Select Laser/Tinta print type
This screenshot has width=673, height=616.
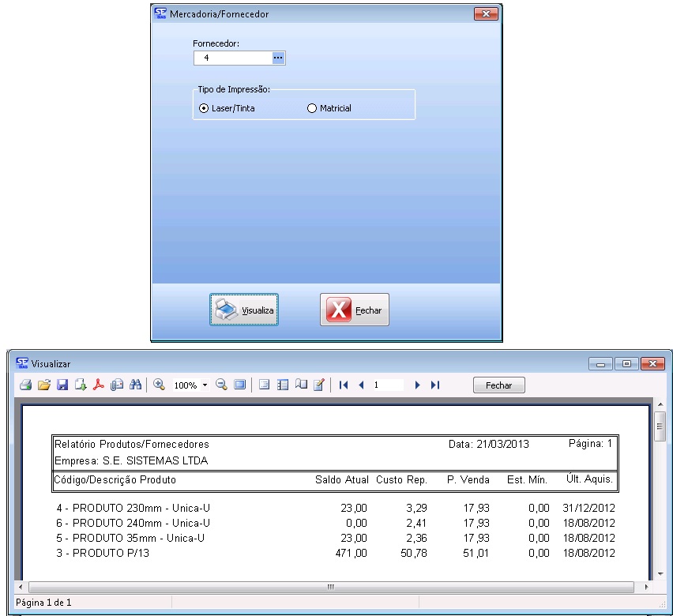[x=203, y=108]
